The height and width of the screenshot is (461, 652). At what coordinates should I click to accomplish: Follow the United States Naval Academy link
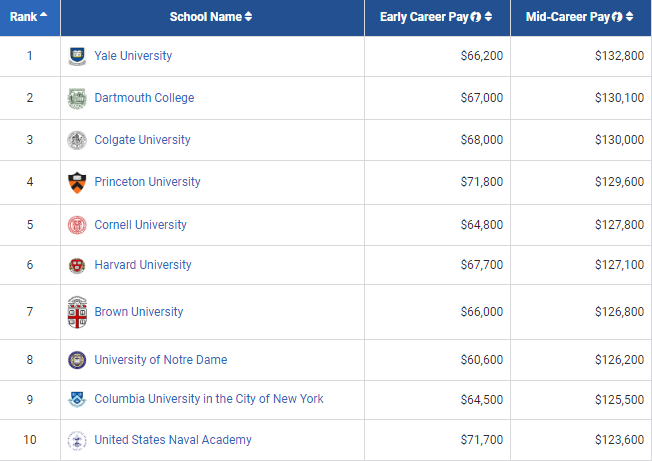[x=173, y=440]
